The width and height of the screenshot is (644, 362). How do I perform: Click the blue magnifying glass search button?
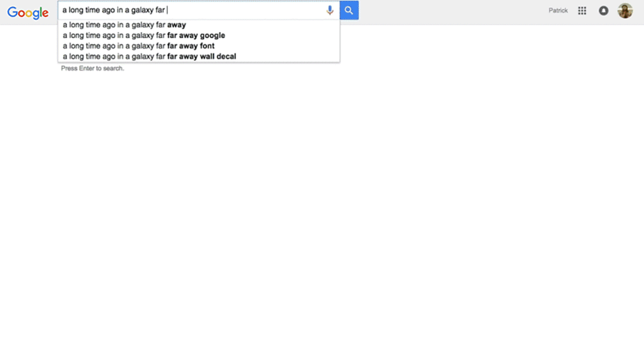tap(349, 11)
